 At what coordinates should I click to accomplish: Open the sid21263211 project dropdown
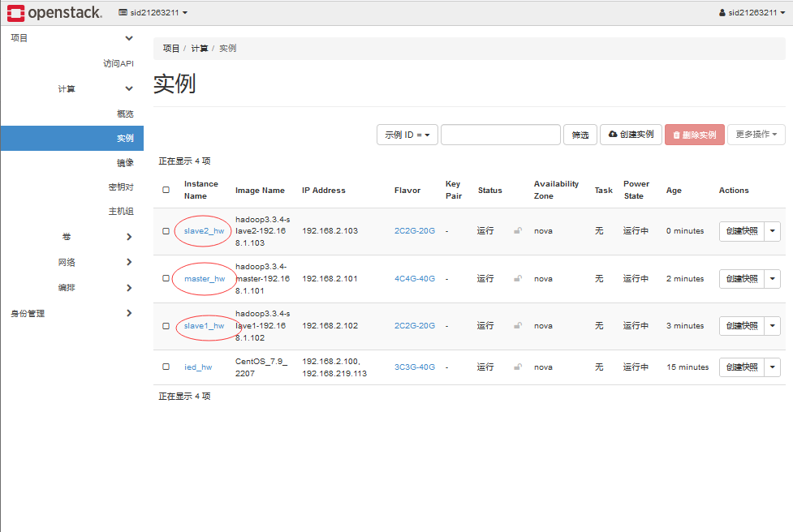[153, 13]
